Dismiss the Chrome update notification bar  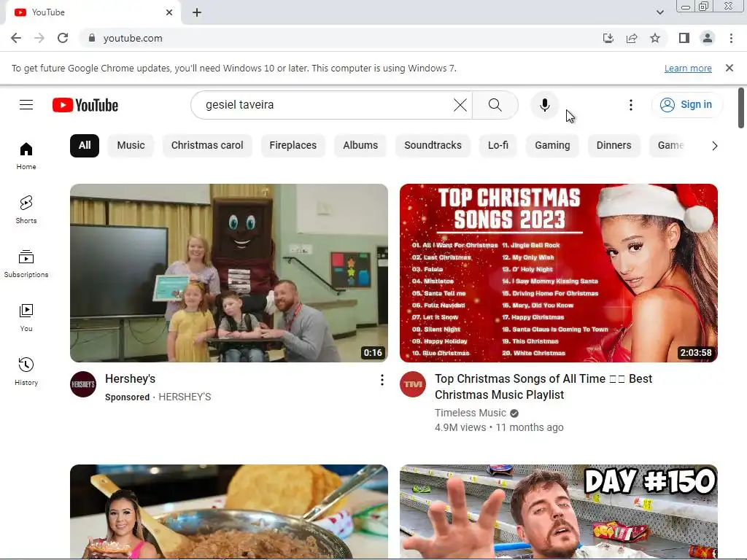pos(729,68)
